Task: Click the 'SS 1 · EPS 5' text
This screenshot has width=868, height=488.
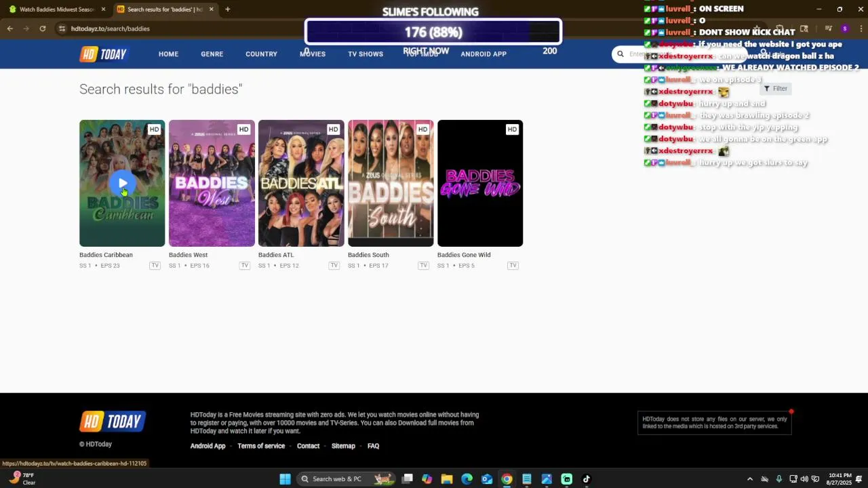Action: click(x=456, y=266)
